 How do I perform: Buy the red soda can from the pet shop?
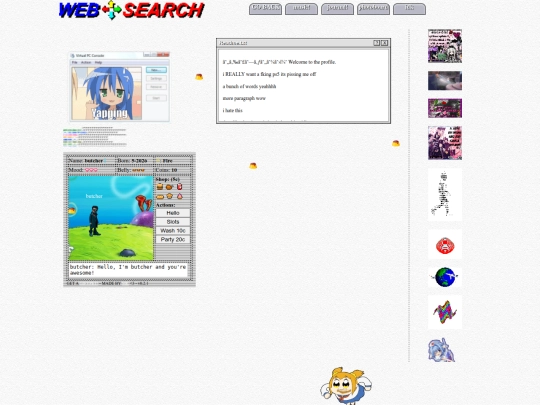tap(179, 187)
